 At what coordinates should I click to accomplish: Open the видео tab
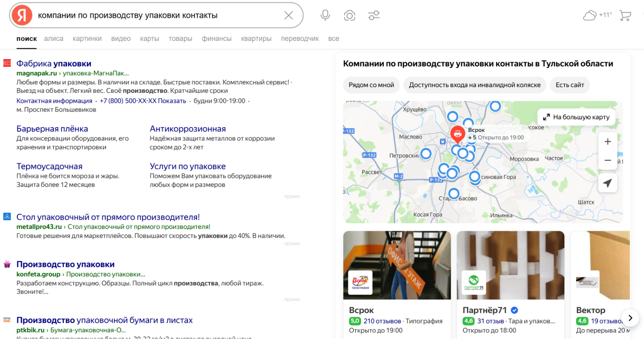(x=121, y=39)
